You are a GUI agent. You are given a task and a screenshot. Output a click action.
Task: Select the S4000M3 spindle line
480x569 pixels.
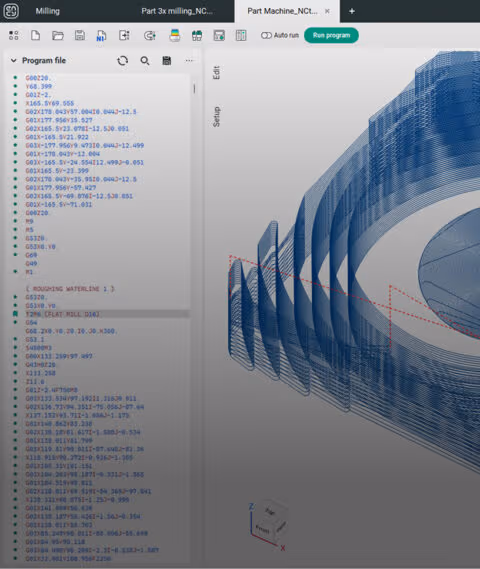pyautogui.click(x=38, y=348)
